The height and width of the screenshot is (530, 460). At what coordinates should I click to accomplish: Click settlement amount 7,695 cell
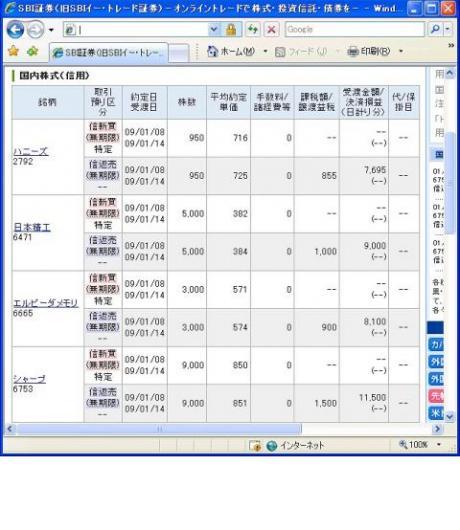click(x=364, y=176)
